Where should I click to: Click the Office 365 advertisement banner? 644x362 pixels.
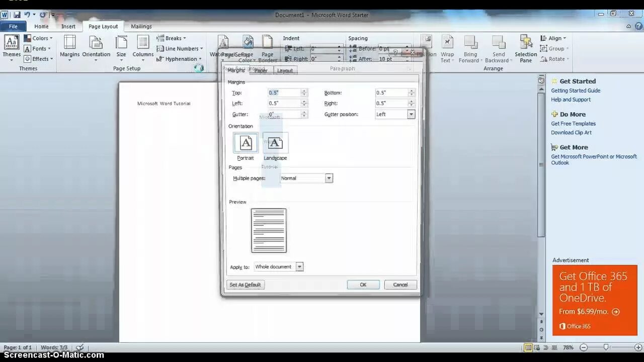595,300
